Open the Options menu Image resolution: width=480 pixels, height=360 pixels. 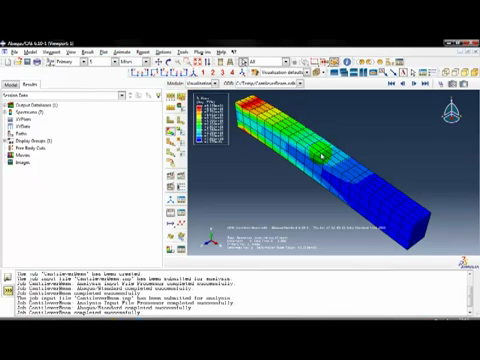point(163,52)
